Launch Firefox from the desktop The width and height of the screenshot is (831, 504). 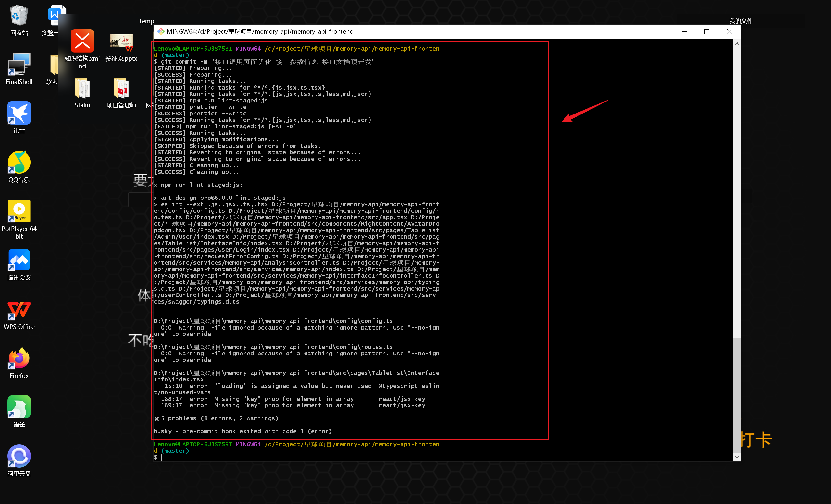pyautogui.click(x=19, y=363)
